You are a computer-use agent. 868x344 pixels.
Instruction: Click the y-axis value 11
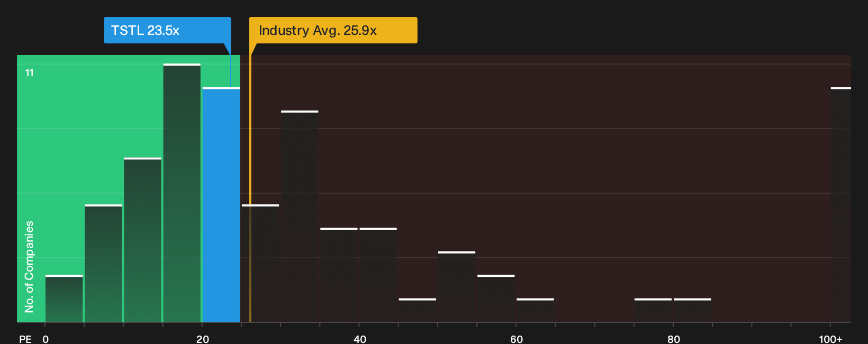click(30, 73)
